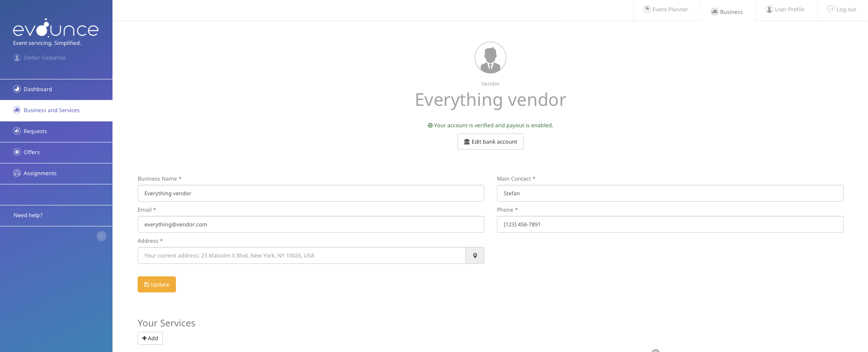
Task: Click the Stefan Gedamke username link
Action: (44, 58)
